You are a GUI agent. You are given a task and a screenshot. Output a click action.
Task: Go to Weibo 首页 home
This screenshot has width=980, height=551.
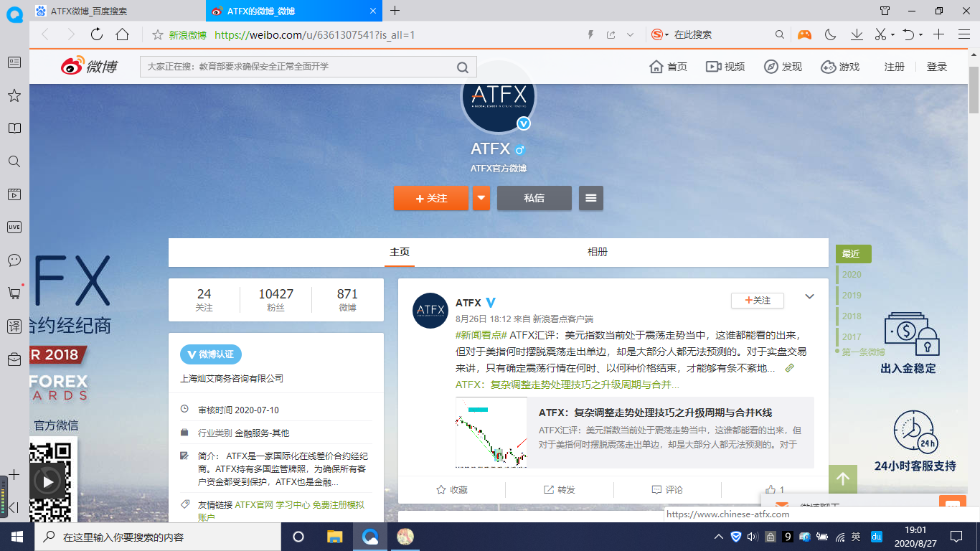pyautogui.click(x=668, y=67)
